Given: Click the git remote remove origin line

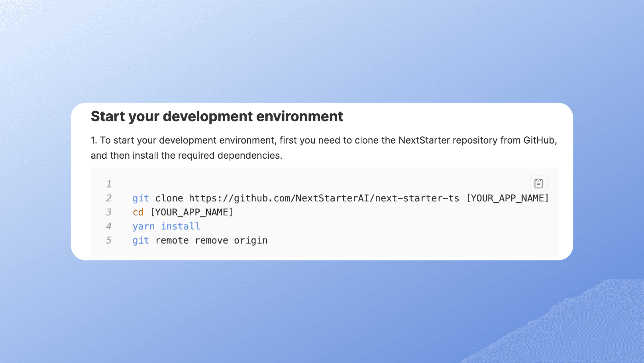Looking at the screenshot, I should pyautogui.click(x=200, y=240).
